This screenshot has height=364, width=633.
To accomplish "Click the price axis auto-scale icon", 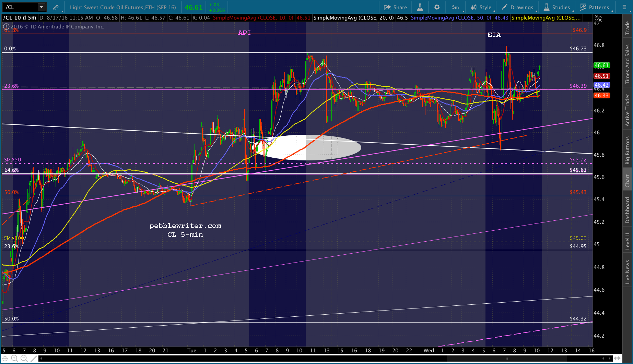I will click(598, 18).
